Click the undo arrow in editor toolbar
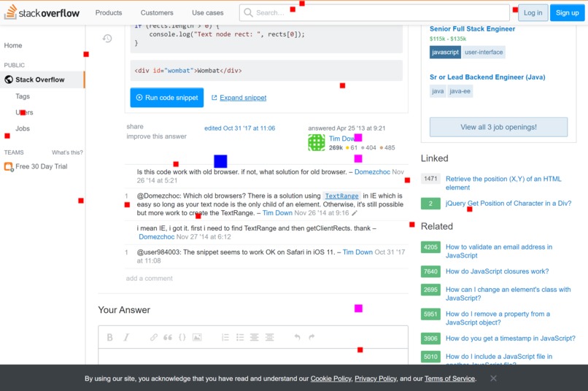This screenshot has width=588, height=391. [x=297, y=337]
